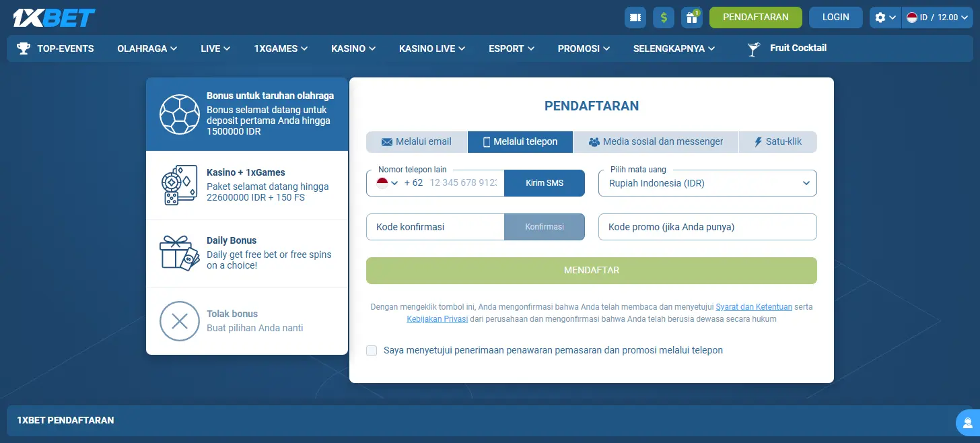Choose the Tolak bonus X circle
This screenshot has height=443, width=980.
[180, 321]
